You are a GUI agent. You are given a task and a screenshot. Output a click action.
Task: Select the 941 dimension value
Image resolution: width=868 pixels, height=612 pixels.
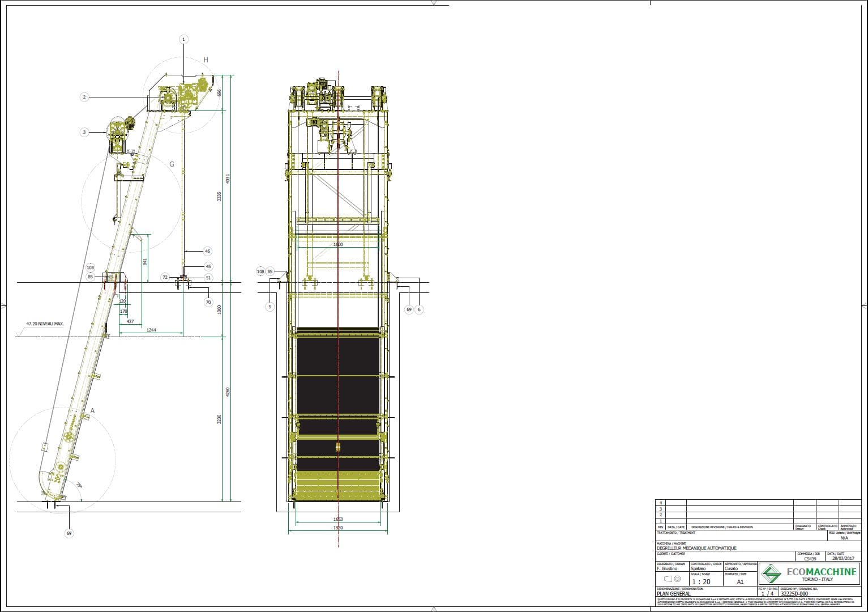coord(146,261)
